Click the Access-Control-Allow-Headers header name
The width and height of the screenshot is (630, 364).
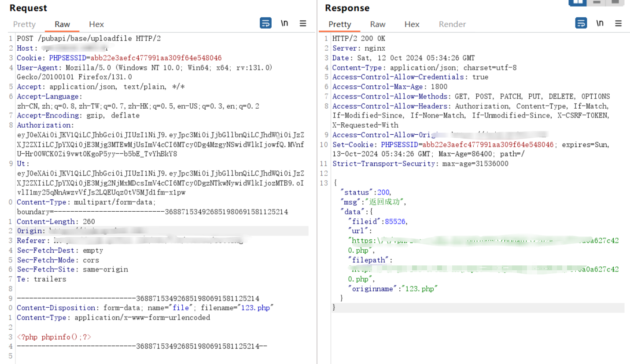click(391, 106)
